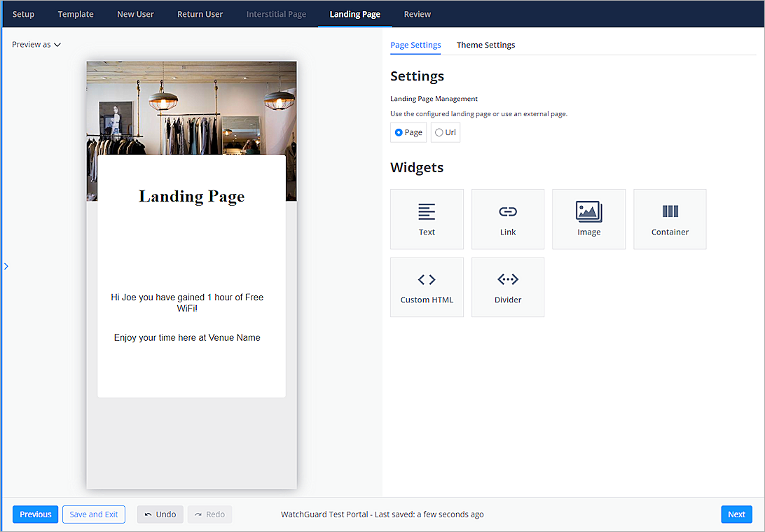The height and width of the screenshot is (532, 765).
Task: Choose the Container widget
Action: (669, 218)
